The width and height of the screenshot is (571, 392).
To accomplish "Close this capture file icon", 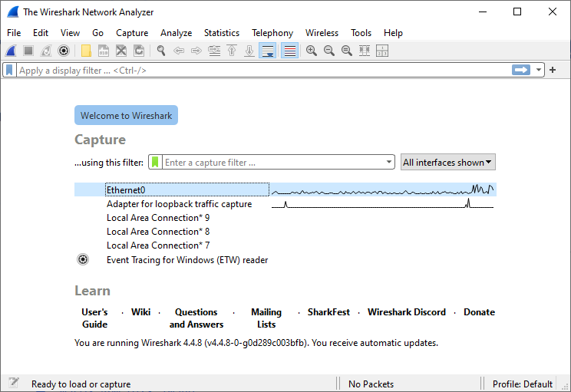I will coord(121,51).
